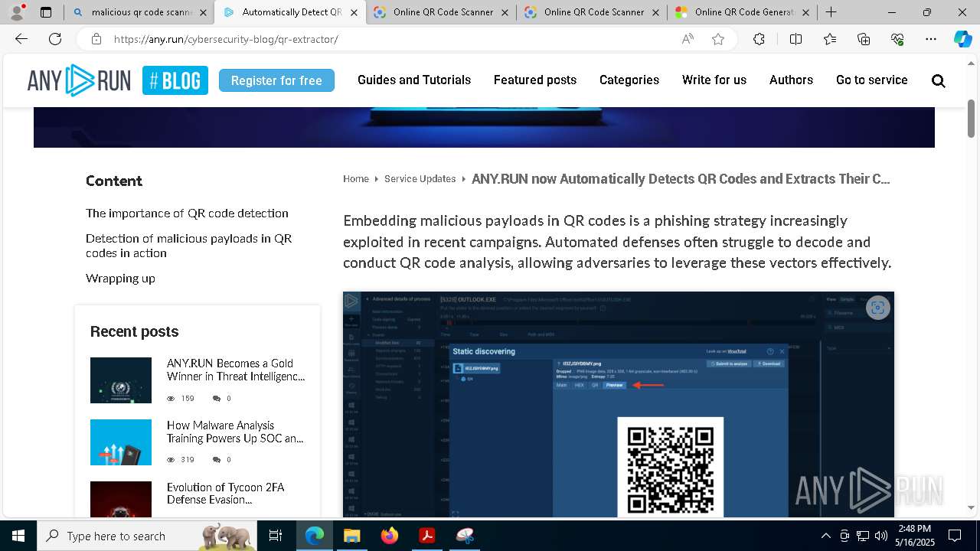Open the Collections icon
The width and height of the screenshot is (980, 551).
click(864, 39)
